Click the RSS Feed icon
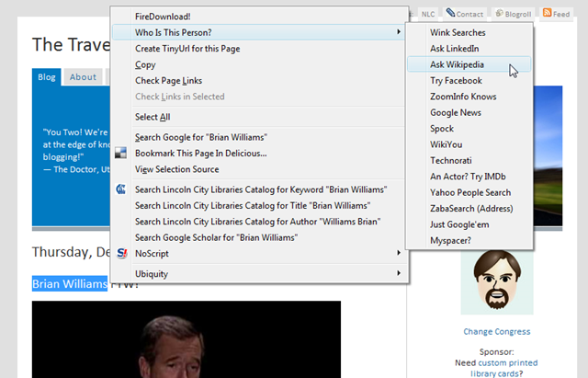 (548, 13)
